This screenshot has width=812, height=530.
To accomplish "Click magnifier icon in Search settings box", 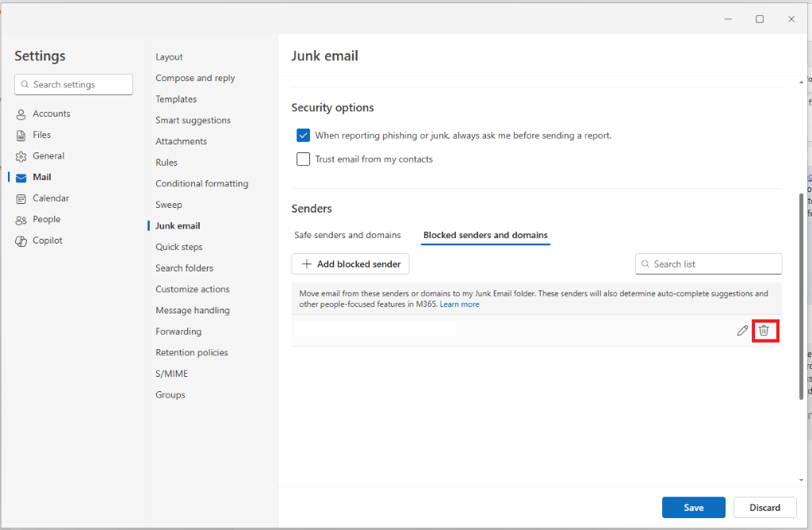I will [25, 84].
